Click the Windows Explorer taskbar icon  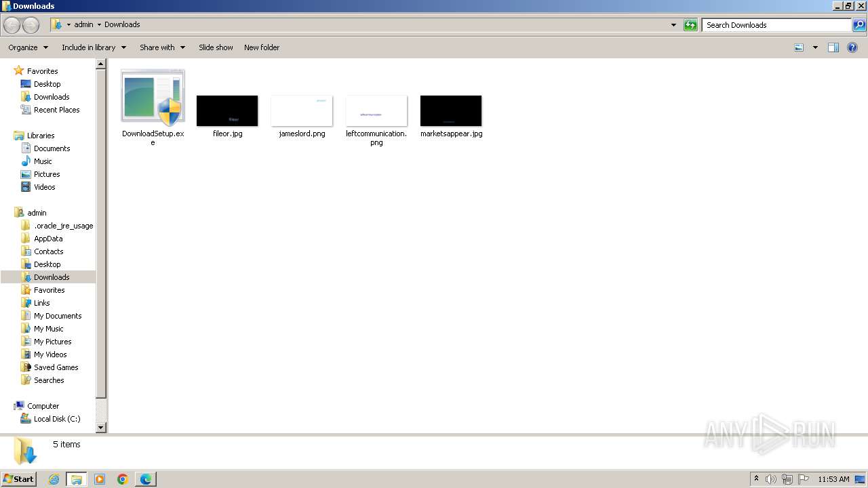click(x=77, y=479)
